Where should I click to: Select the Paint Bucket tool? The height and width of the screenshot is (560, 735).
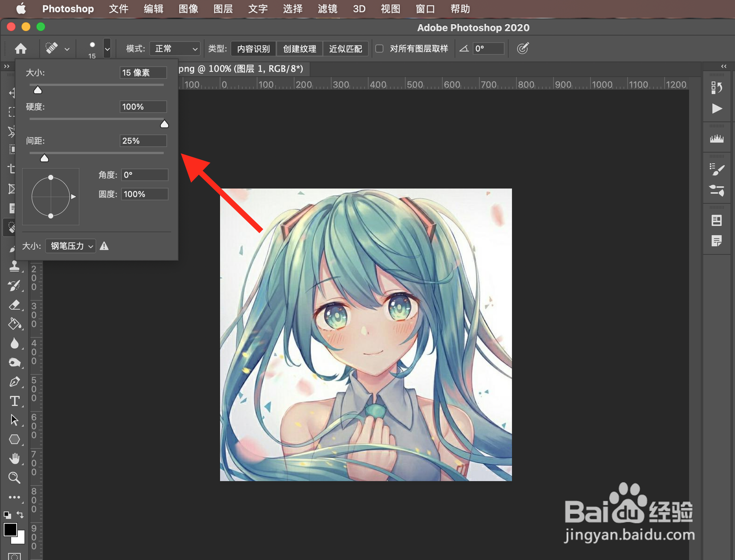click(14, 324)
